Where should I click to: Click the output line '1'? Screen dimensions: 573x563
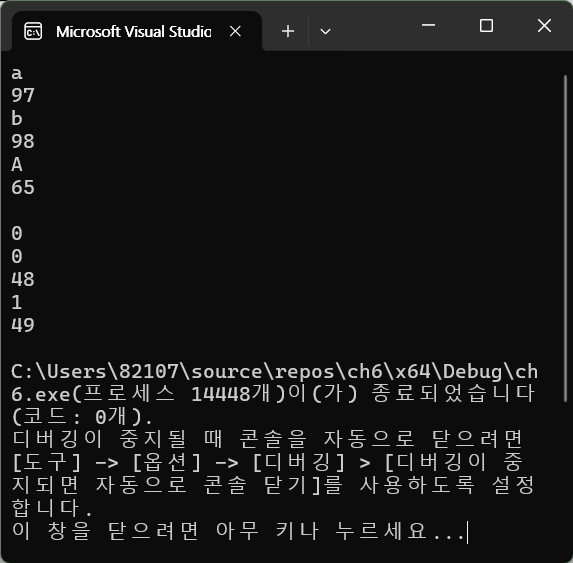[17, 303]
